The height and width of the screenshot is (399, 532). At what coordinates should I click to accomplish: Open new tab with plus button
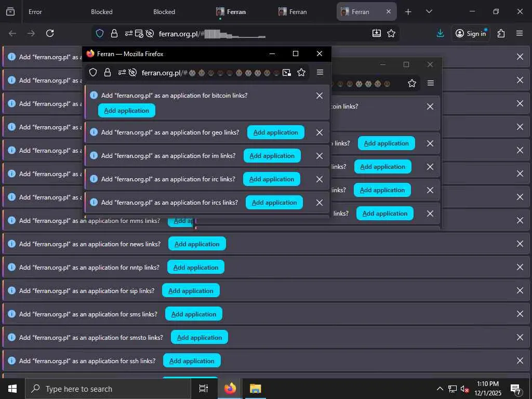coord(408,12)
